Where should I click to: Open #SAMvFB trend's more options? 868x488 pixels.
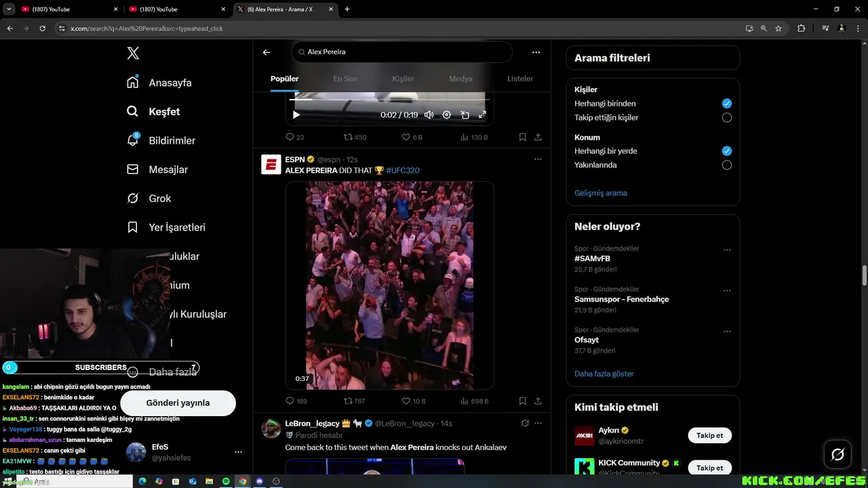[727, 249]
